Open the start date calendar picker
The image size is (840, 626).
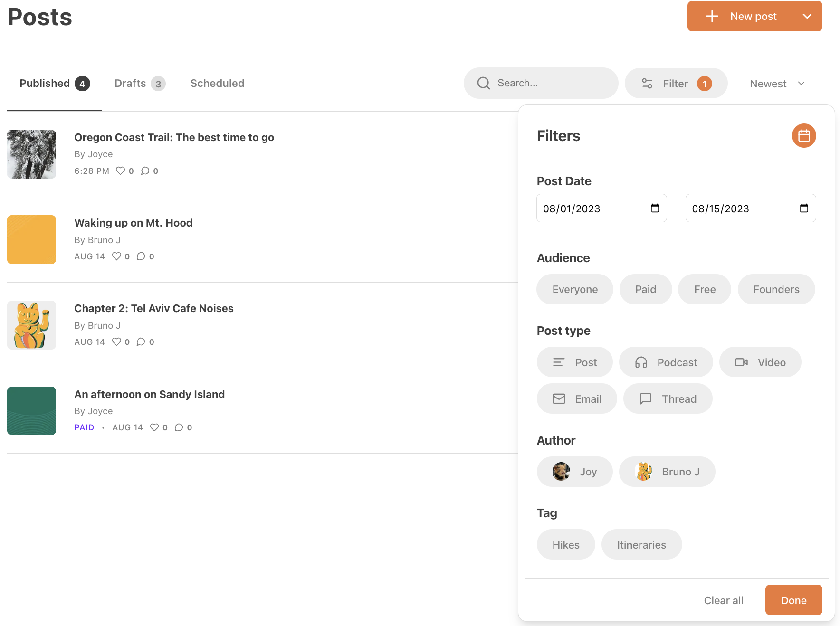pyautogui.click(x=655, y=208)
